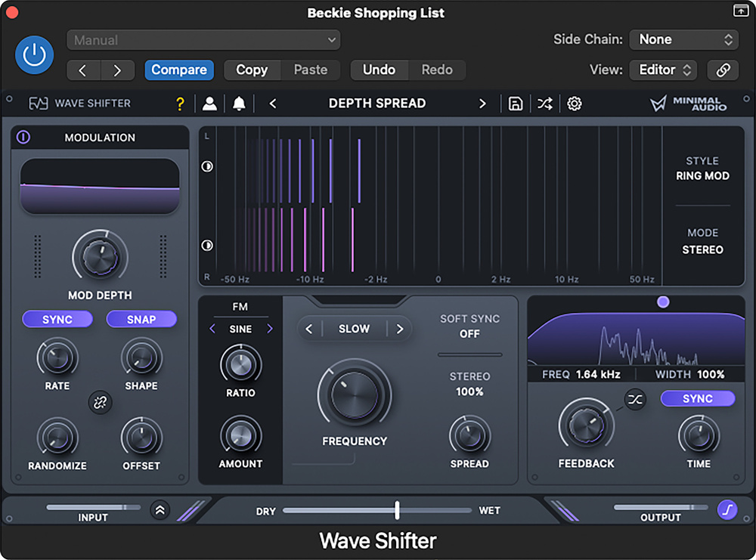Go to previous preset with left arrow
Screen dimensions: 756x560
[x=83, y=70]
